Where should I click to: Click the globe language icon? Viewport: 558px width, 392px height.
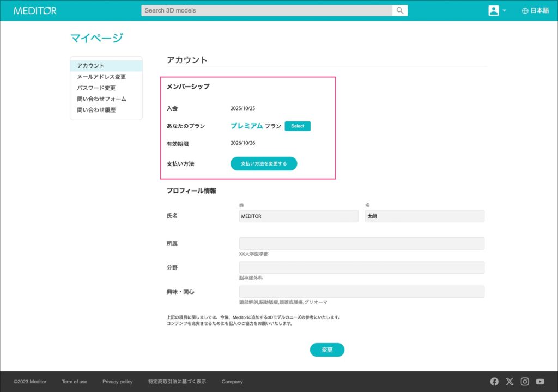point(525,11)
